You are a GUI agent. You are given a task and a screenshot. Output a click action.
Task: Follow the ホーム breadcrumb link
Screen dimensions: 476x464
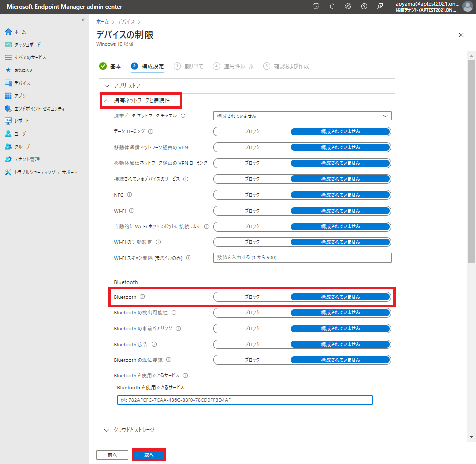click(x=102, y=22)
